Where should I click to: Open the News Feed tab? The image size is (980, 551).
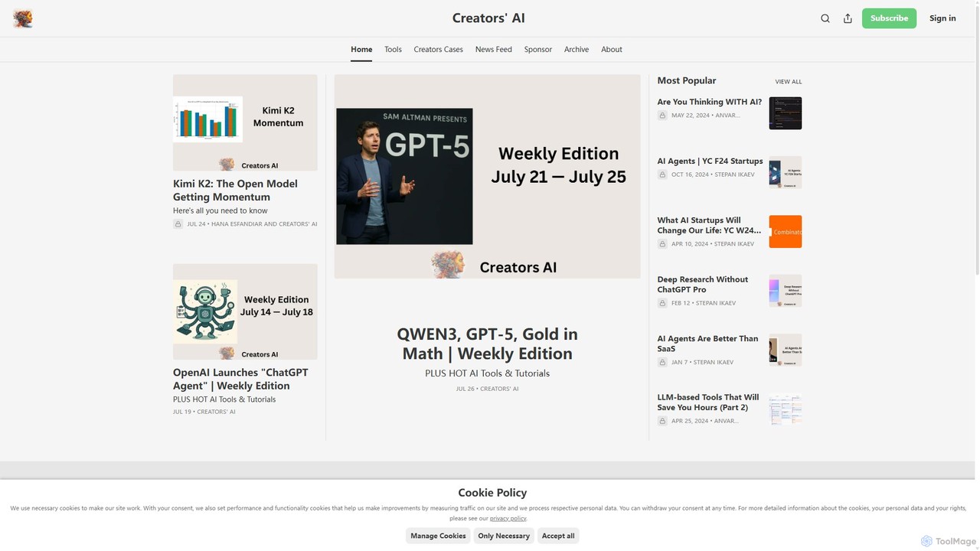(x=493, y=50)
